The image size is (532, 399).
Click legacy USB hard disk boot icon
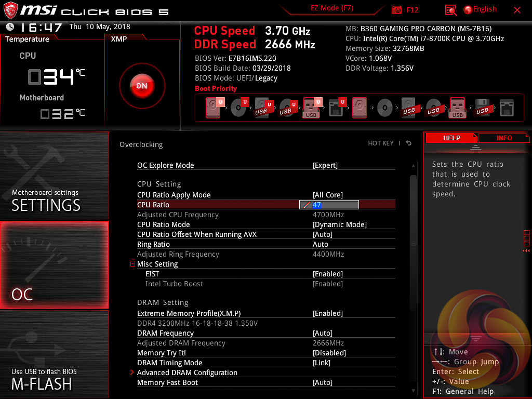pos(409,108)
